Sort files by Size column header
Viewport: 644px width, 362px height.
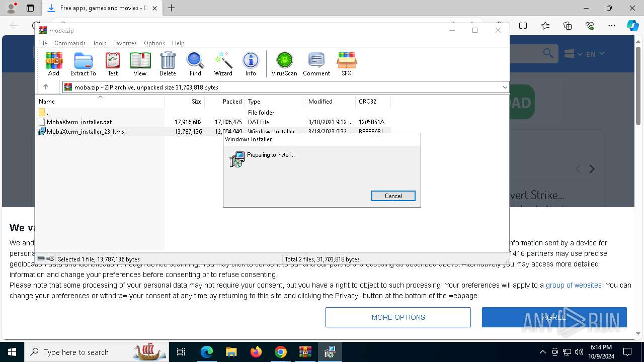pos(184,102)
